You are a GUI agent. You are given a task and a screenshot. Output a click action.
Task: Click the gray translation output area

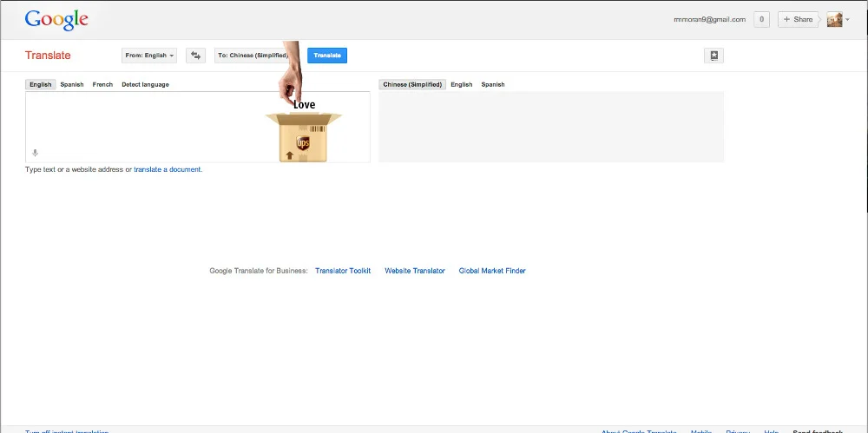551,127
